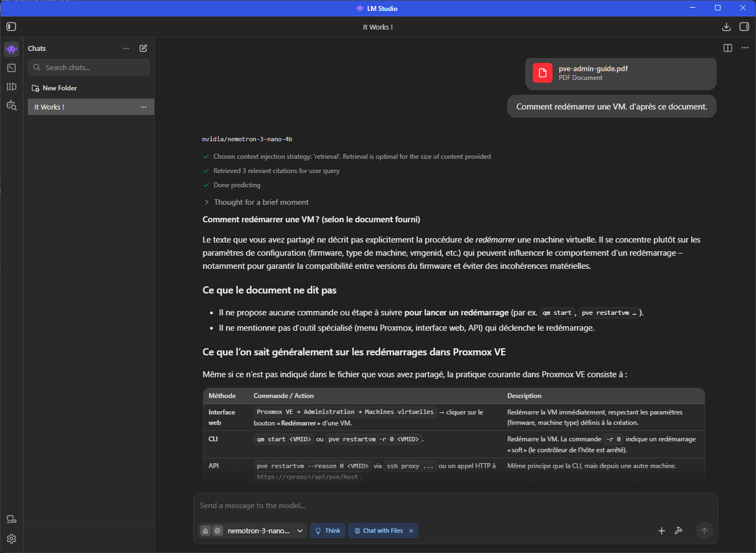Open the Chats panel more options dots
The height and width of the screenshot is (553, 756).
click(126, 48)
